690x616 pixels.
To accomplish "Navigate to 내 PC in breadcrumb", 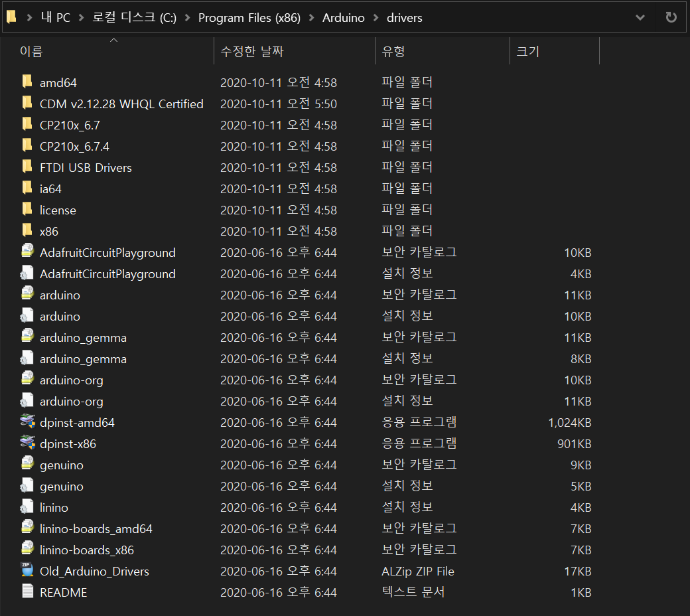I will [x=56, y=18].
